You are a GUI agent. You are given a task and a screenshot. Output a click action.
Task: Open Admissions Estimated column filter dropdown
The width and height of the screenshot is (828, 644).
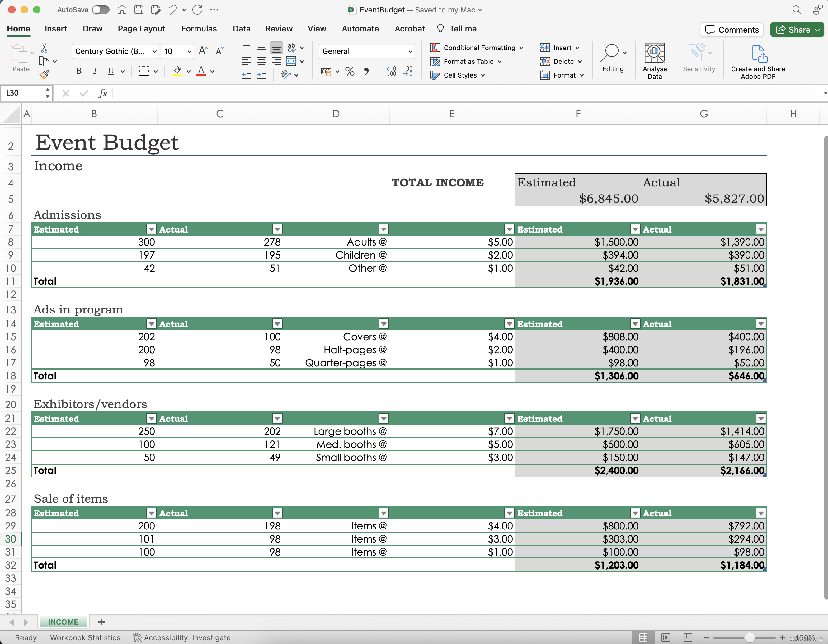pyautogui.click(x=151, y=229)
